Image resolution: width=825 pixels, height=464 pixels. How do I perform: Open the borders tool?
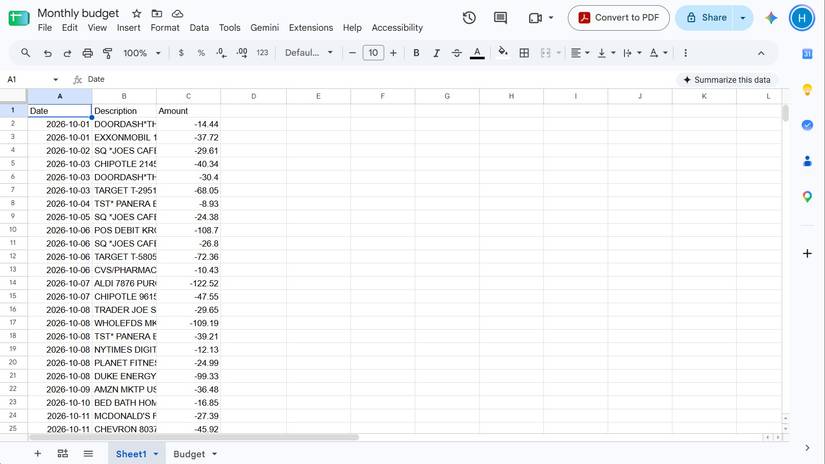[524, 53]
